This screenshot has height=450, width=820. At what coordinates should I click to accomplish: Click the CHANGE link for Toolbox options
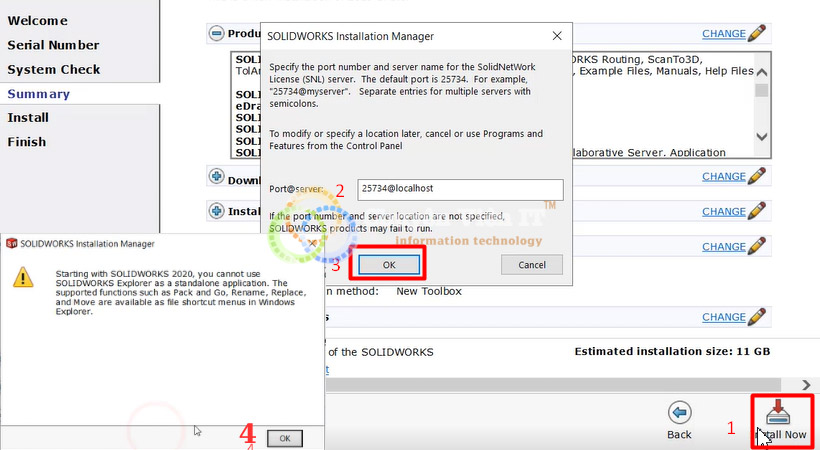click(723, 246)
